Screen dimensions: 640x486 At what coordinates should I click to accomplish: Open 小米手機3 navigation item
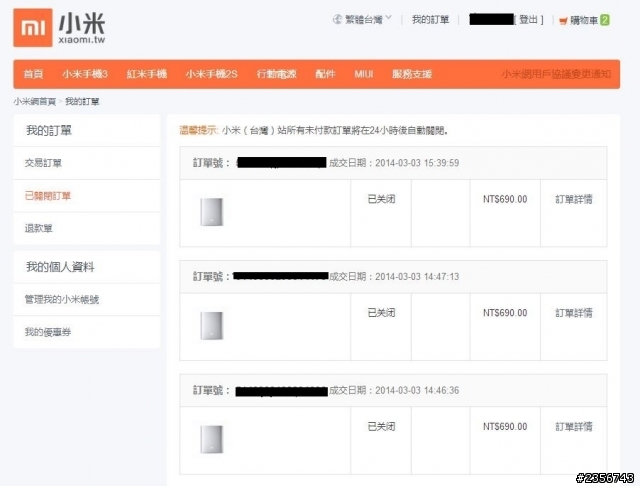click(85, 74)
